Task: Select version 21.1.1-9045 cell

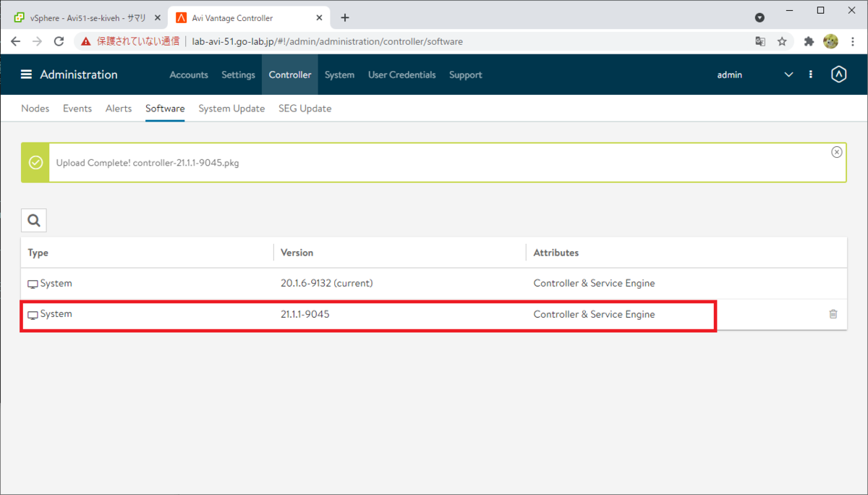Action: [x=305, y=314]
